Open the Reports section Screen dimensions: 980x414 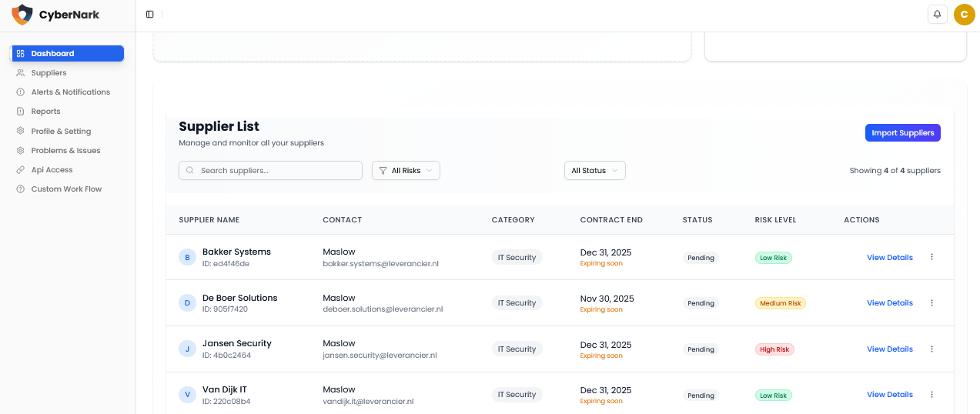click(x=45, y=112)
